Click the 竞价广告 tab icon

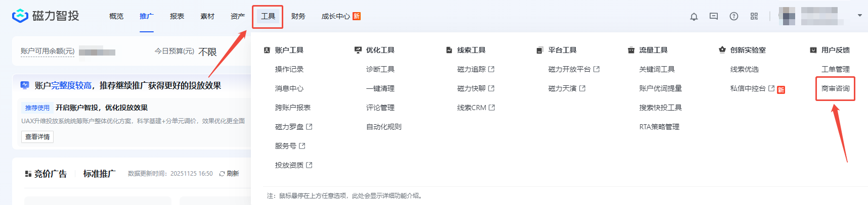28,174
